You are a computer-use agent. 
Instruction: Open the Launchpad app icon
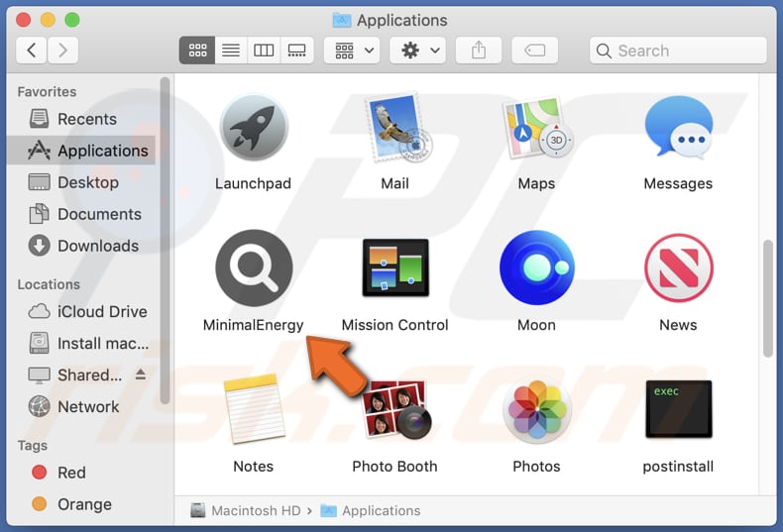tap(254, 128)
